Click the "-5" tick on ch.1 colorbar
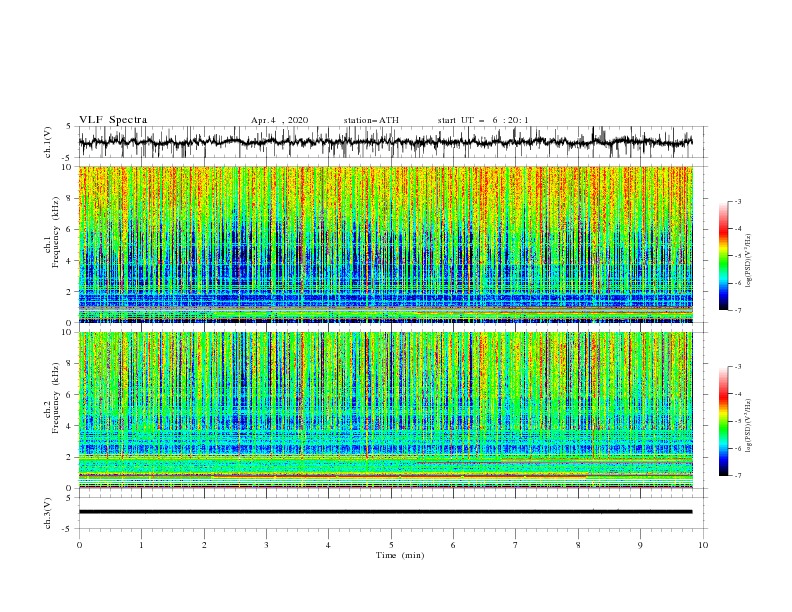This screenshot has height=612, width=792. pyautogui.click(x=738, y=256)
